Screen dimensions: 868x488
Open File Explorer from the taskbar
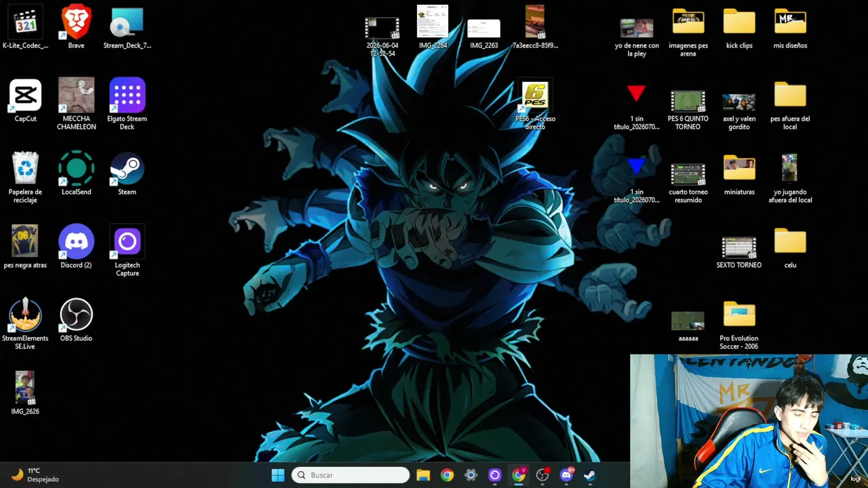pyautogui.click(x=423, y=475)
